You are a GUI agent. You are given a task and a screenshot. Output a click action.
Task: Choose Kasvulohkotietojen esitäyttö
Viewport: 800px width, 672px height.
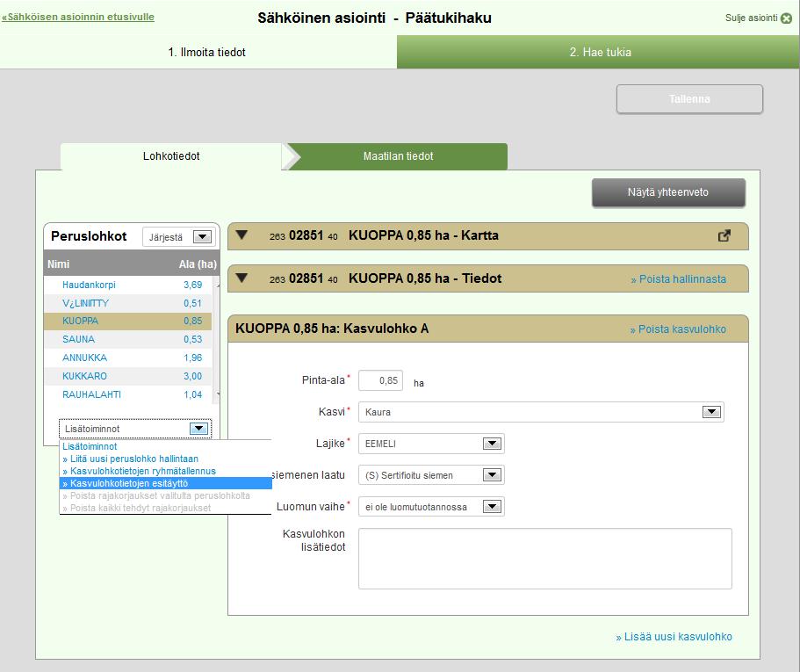click(x=165, y=483)
